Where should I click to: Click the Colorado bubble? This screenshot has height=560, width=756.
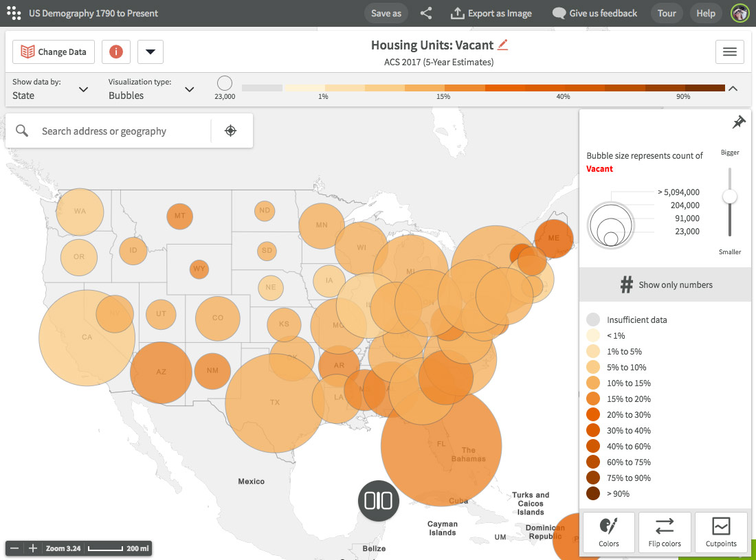[x=218, y=319]
